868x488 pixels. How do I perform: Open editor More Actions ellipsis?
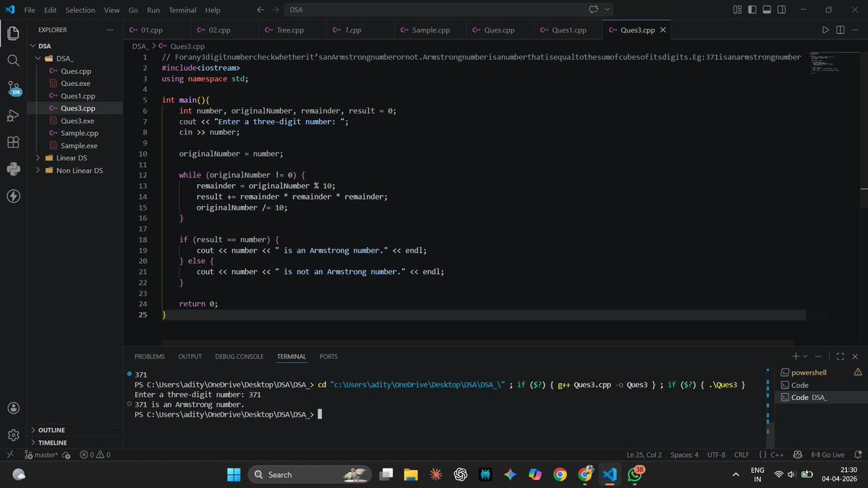point(855,30)
